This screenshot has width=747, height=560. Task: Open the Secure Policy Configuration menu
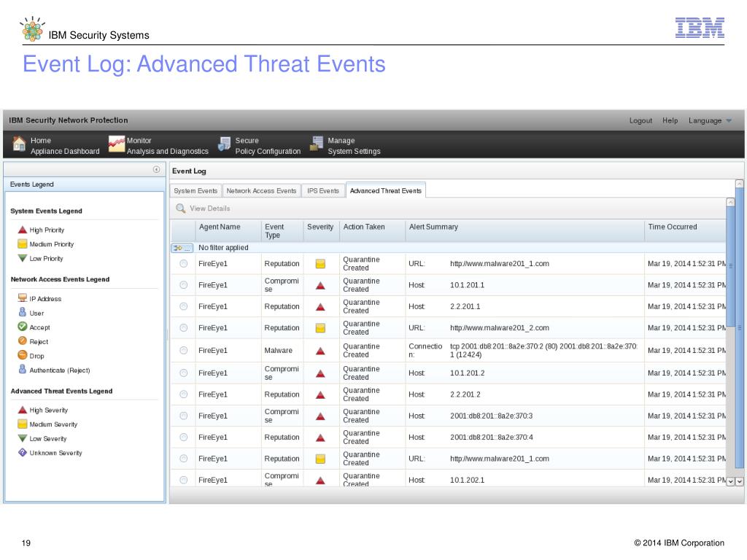coord(259,145)
